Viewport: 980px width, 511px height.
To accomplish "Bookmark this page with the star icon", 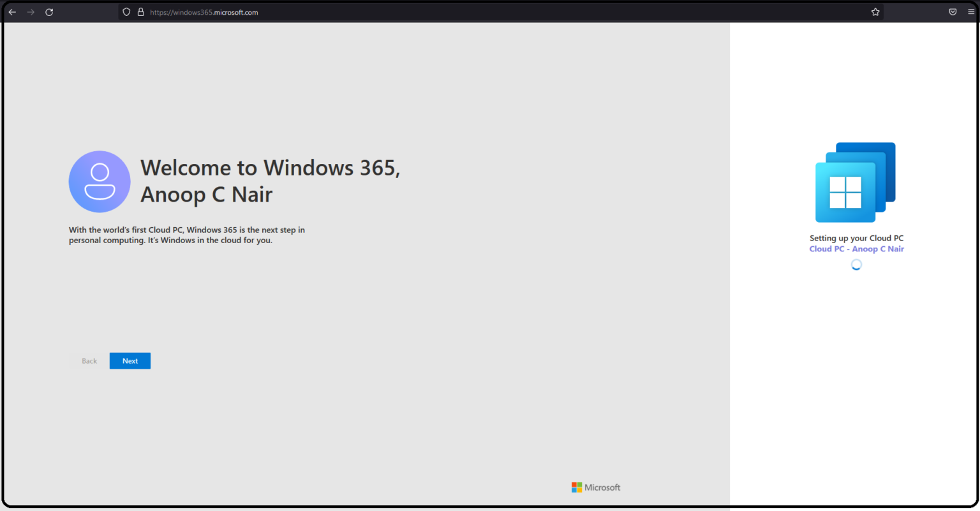I will 875,12.
